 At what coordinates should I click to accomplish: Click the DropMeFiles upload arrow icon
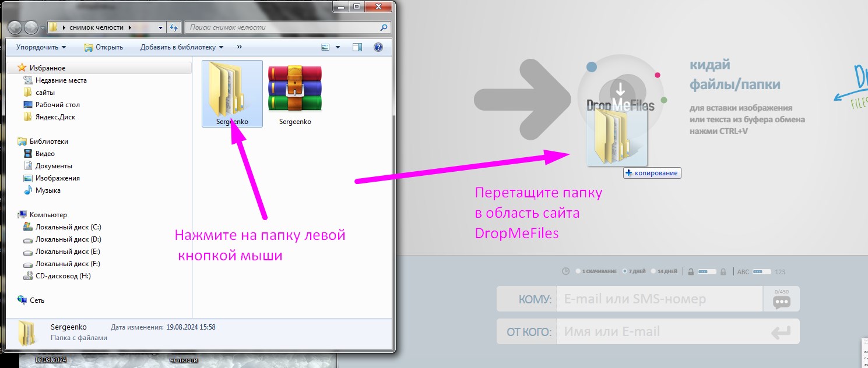click(621, 89)
